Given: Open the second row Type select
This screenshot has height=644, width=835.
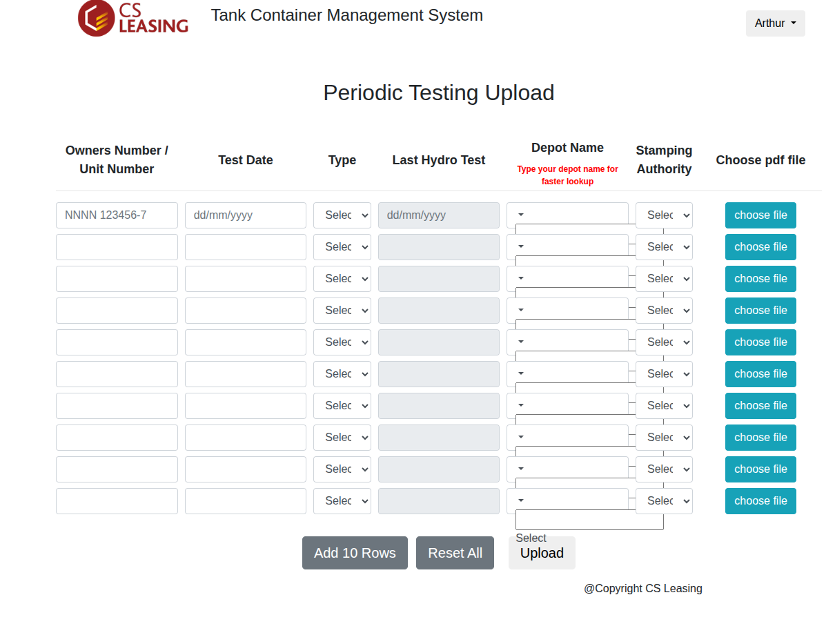Looking at the screenshot, I should point(342,247).
